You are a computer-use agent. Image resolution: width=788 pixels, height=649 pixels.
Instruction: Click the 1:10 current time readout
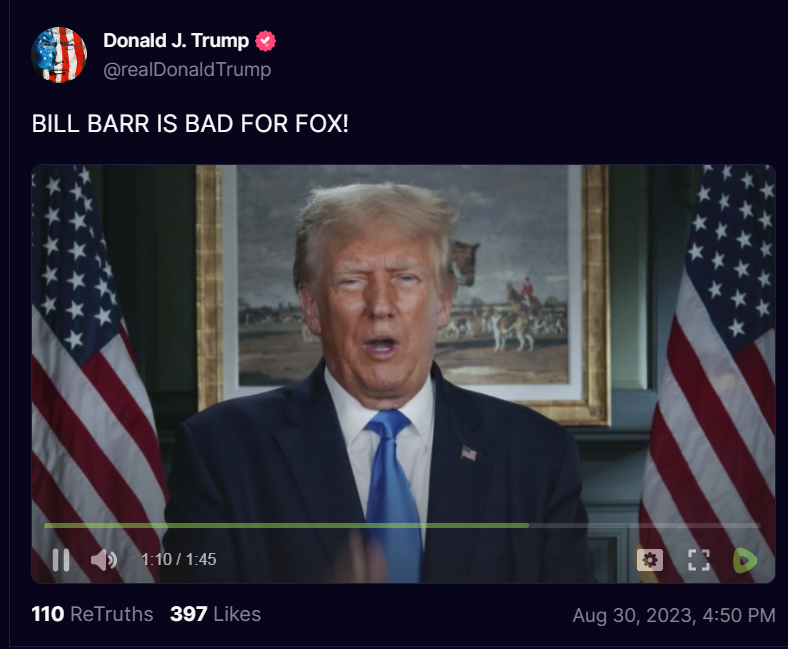(x=156, y=560)
